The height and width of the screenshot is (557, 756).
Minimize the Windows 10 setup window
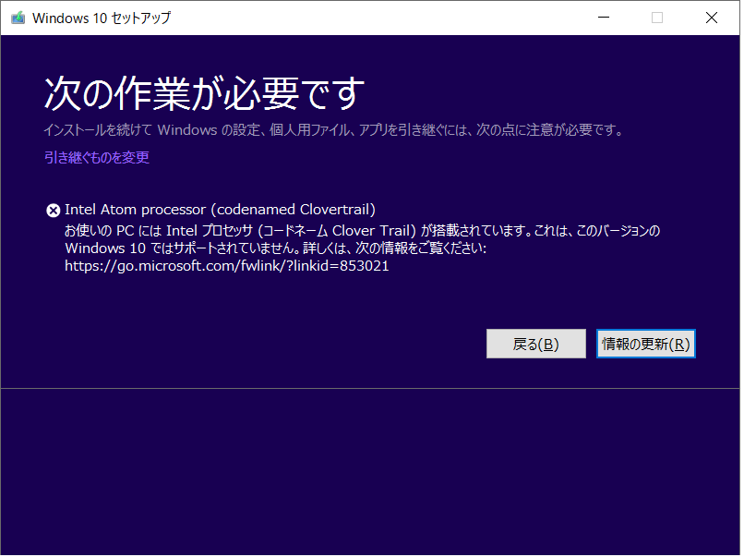click(x=603, y=18)
